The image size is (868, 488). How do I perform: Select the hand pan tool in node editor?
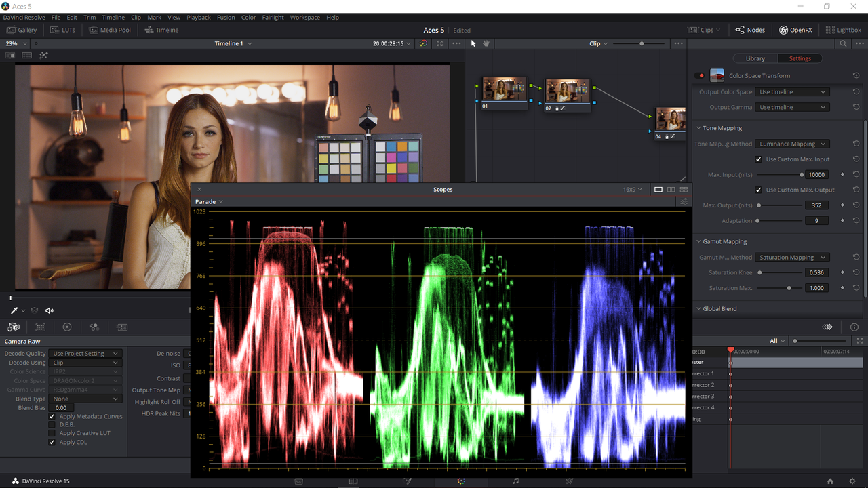pyautogui.click(x=486, y=43)
